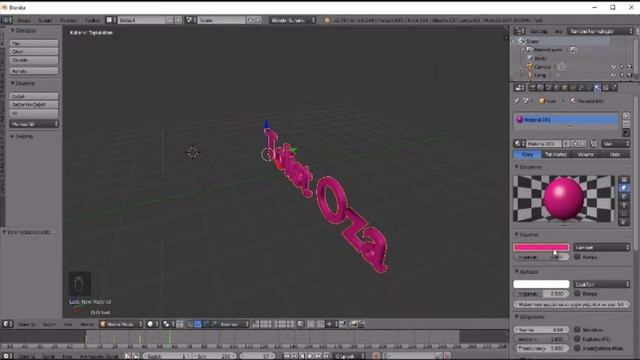Toggle third checkbox in Shading panel
Screen dimensions: 640x360
pyautogui.click(x=577, y=348)
